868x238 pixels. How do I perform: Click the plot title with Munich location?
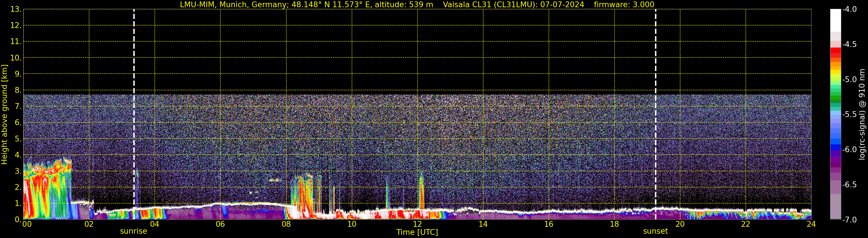pyautogui.click(x=306, y=5)
